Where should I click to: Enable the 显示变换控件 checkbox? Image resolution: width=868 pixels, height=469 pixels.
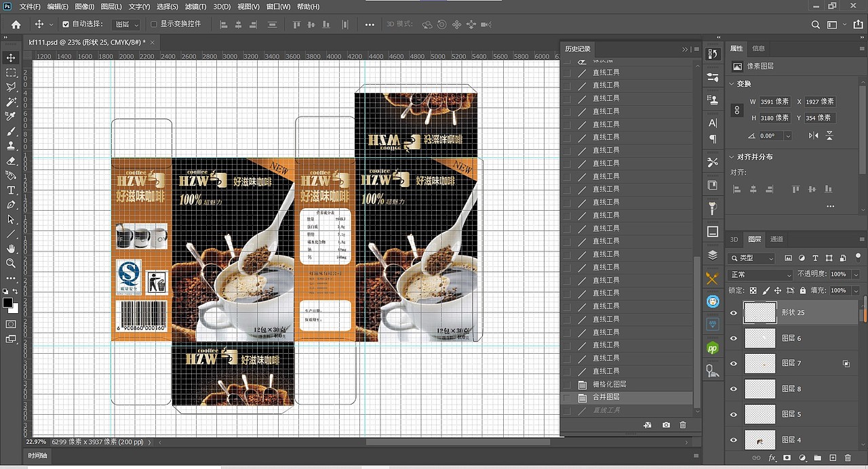coord(154,24)
